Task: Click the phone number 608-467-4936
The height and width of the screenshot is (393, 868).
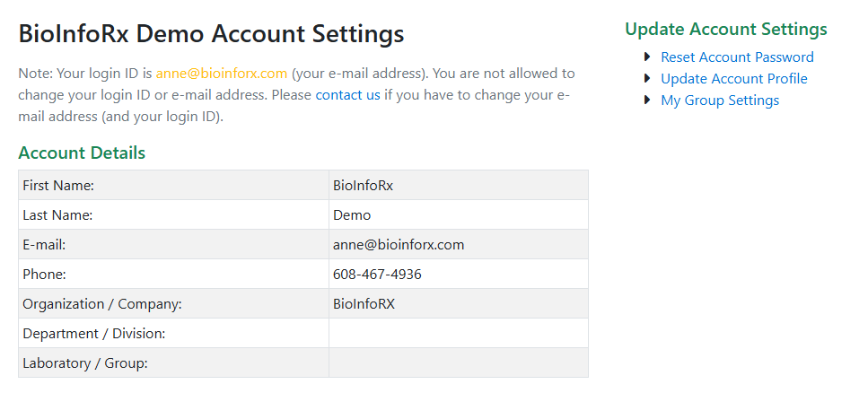Action: pos(377,275)
